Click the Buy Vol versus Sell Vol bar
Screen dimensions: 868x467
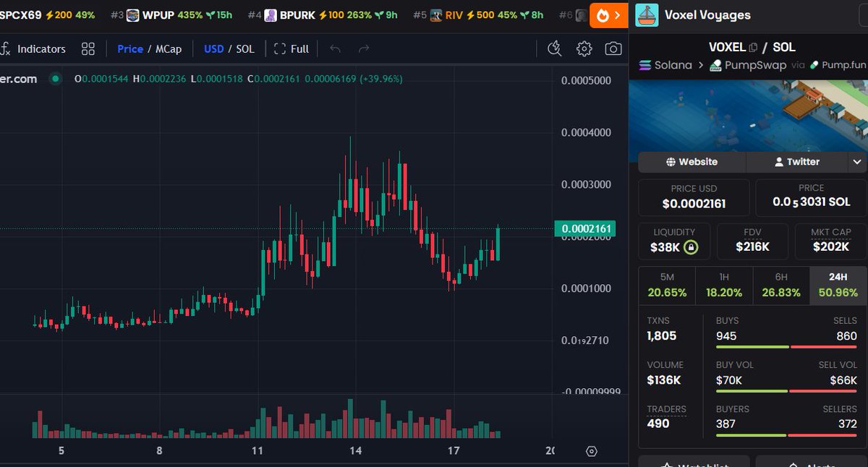[x=786, y=391]
